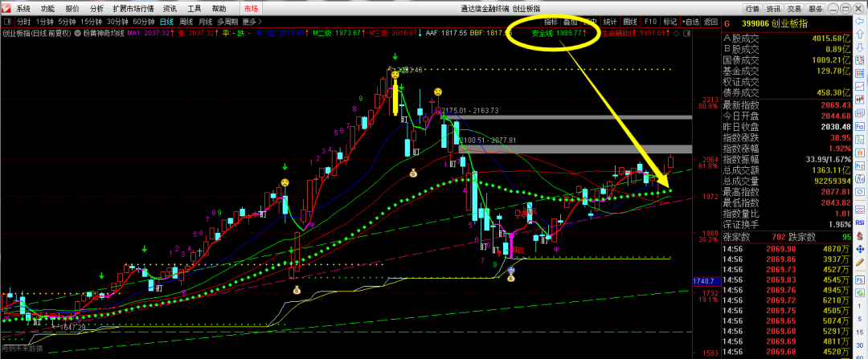
Task: Open the 工具 menu
Action: (x=194, y=8)
